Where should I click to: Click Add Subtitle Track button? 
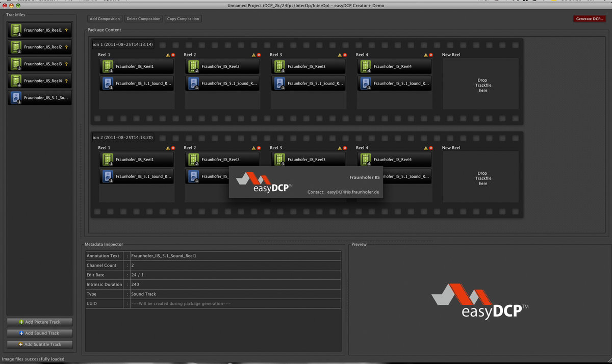point(40,345)
